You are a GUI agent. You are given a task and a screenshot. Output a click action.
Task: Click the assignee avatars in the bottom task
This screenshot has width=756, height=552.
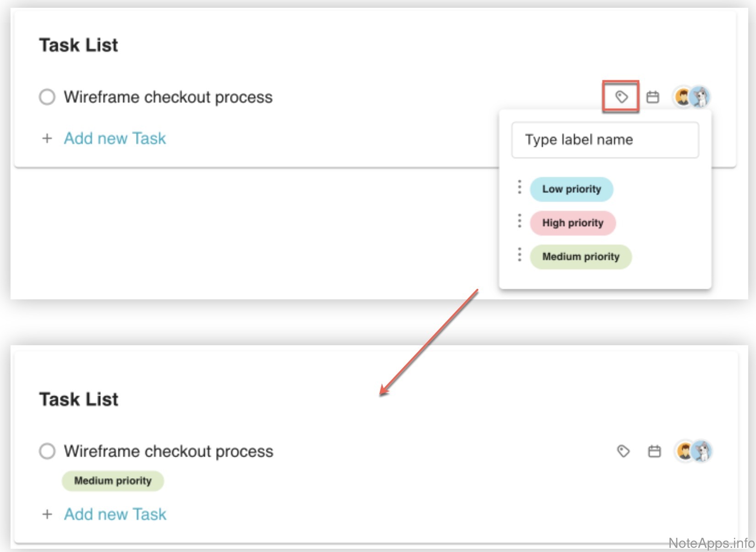(x=693, y=451)
